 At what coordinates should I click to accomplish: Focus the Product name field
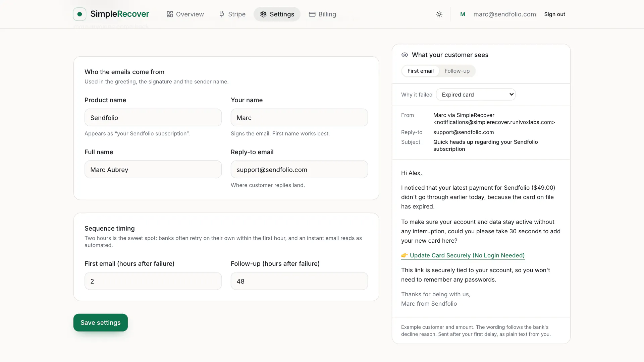(153, 118)
